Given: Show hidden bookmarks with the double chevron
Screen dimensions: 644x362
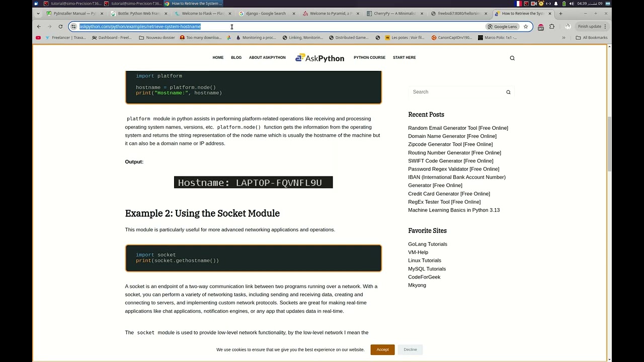Looking at the screenshot, I should coord(563,38).
